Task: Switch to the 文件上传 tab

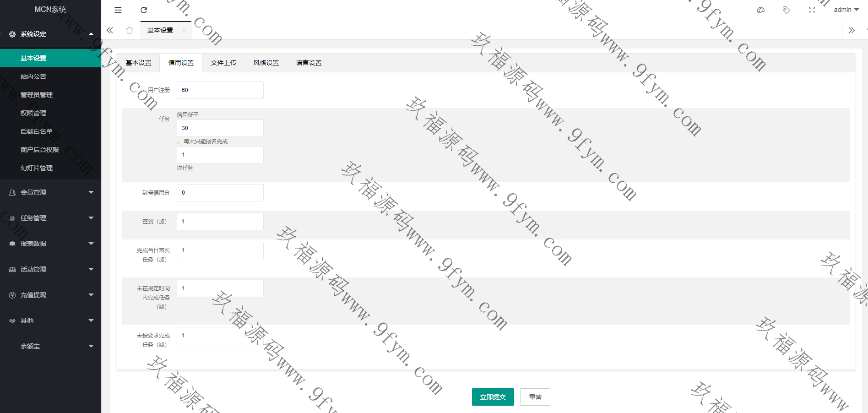Action: point(223,63)
